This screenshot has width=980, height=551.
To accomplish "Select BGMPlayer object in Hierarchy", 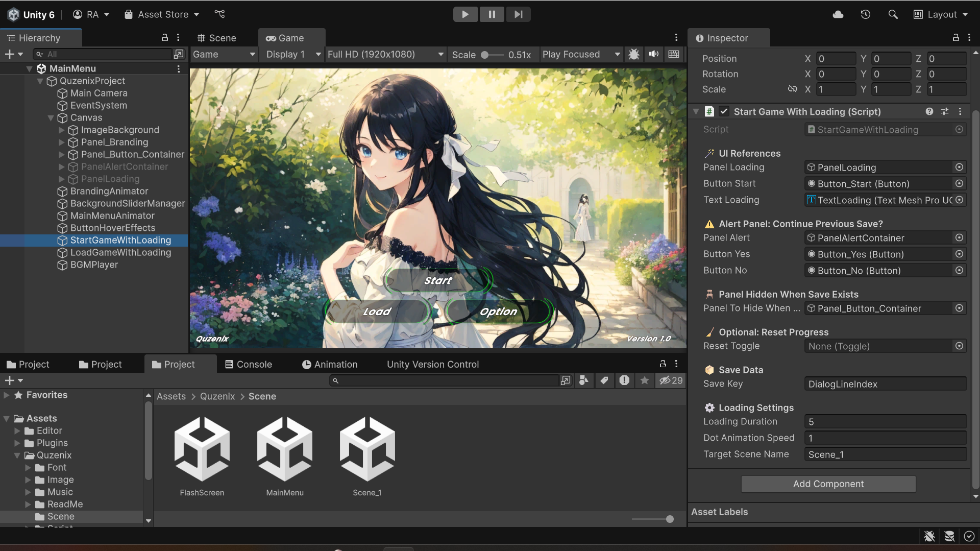I will pos(94,265).
